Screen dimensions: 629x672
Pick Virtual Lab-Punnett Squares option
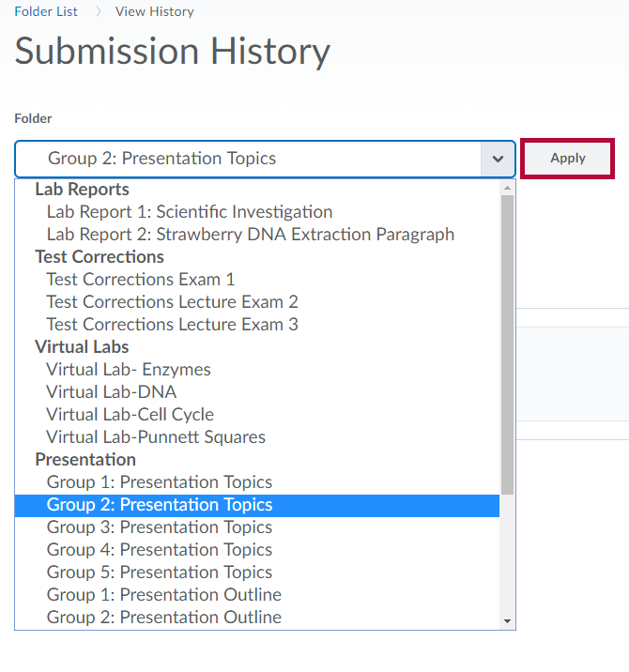(x=156, y=437)
